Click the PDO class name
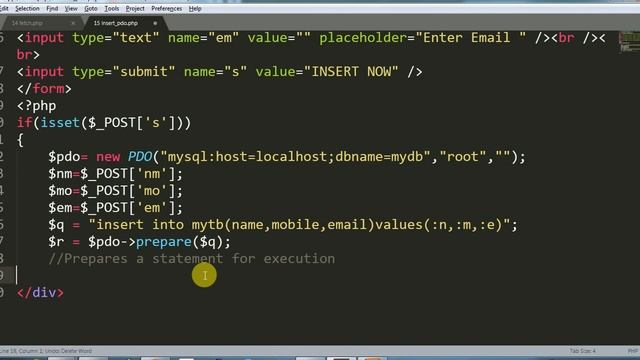This screenshot has height=360, width=640. pyautogui.click(x=140, y=157)
